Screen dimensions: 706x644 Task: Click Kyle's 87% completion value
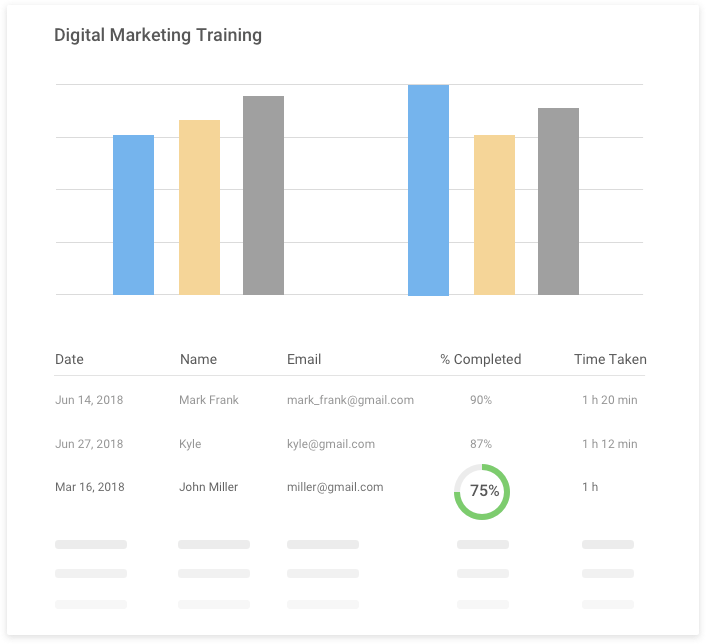pos(481,444)
